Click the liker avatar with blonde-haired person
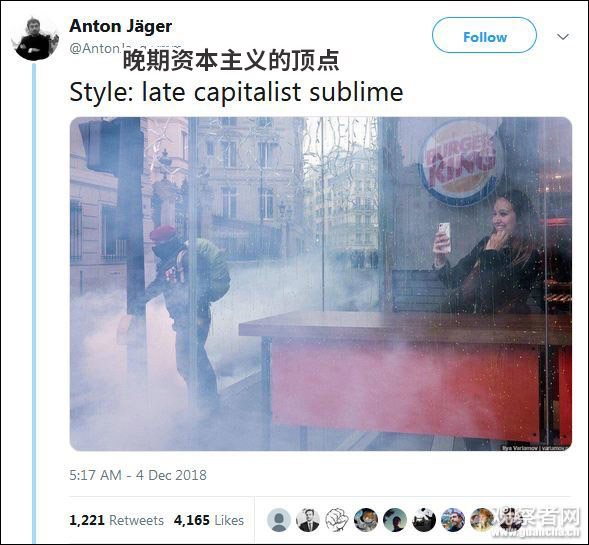The height and width of the screenshot is (545, 589). pyautogui.click(x=482, y=520)
